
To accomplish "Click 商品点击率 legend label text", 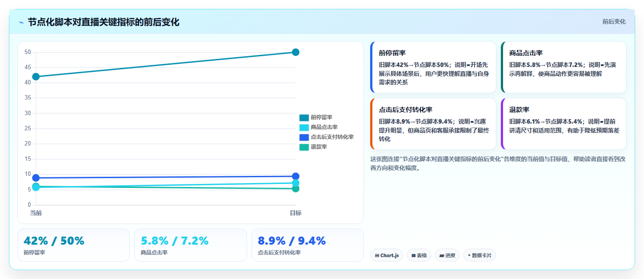I will (324, 127).
